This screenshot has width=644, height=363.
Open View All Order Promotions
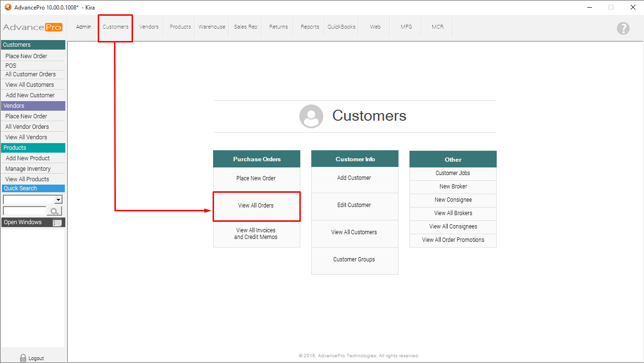453,240
